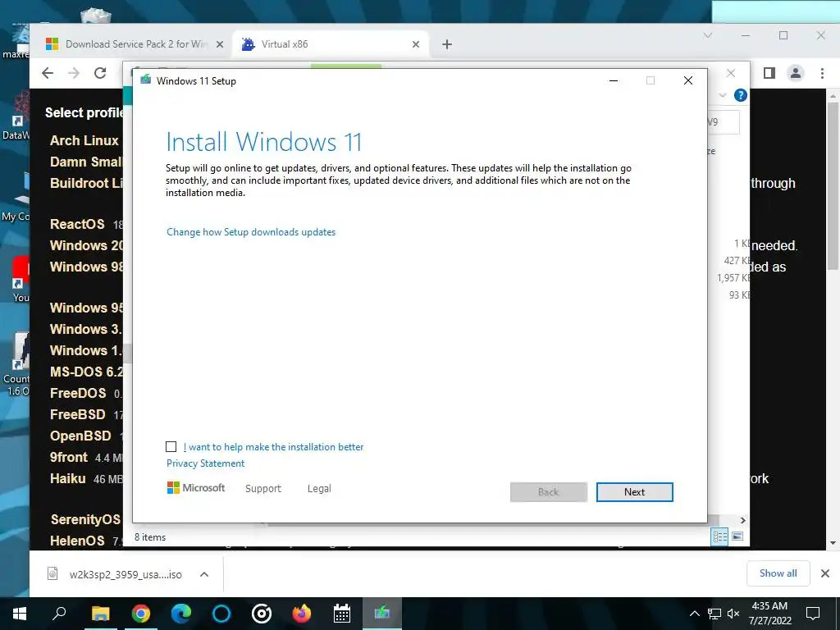The image size is (840, 630).
Task: Open the Legal link in Setup
Action: point(319,489)
